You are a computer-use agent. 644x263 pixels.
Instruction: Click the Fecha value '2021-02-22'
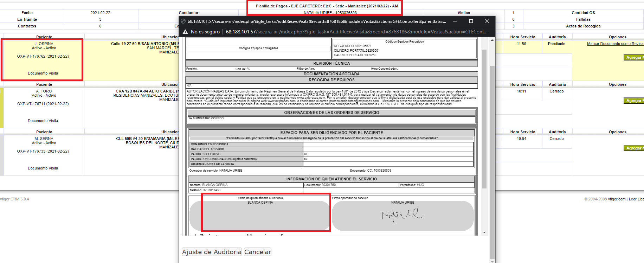100,13
